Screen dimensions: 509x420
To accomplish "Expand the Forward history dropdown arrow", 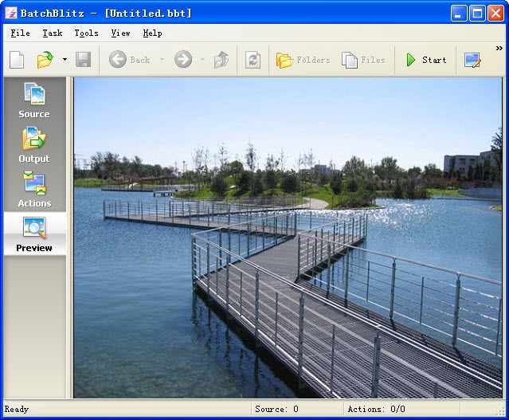I will 202,60.
